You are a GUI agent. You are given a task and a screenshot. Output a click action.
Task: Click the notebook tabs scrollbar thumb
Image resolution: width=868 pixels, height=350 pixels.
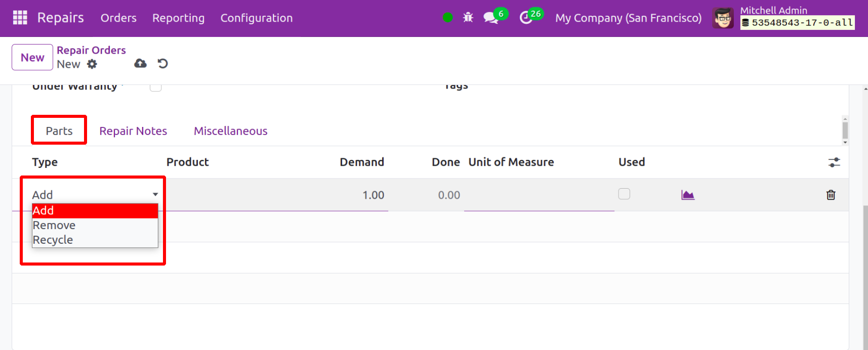(x=845, y=130)
